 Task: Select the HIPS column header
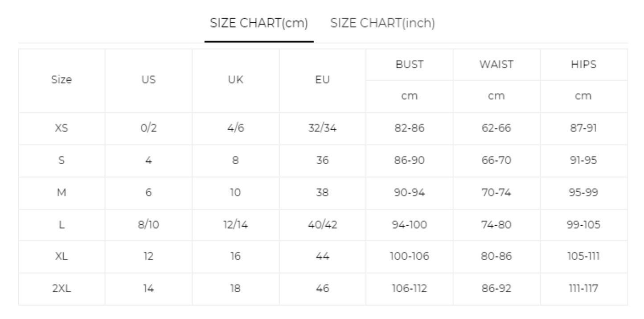point(583,64)
